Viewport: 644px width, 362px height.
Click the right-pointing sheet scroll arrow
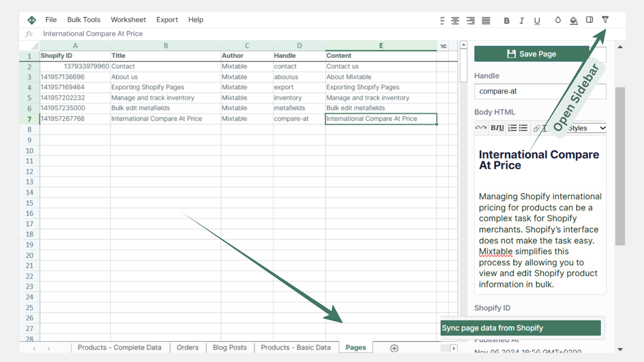click(454, 349)
